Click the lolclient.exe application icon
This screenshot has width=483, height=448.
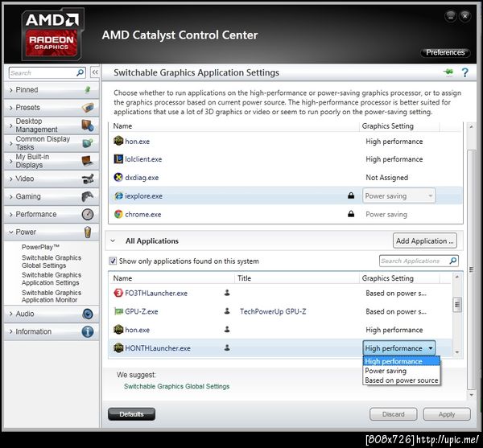pyautogui.click(x=118, y=159)
